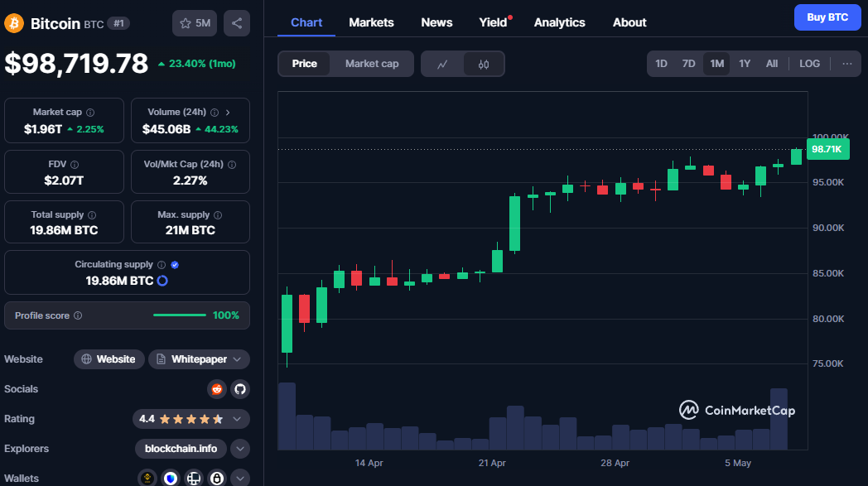Expand the Whitepaper dropdown

238,359
